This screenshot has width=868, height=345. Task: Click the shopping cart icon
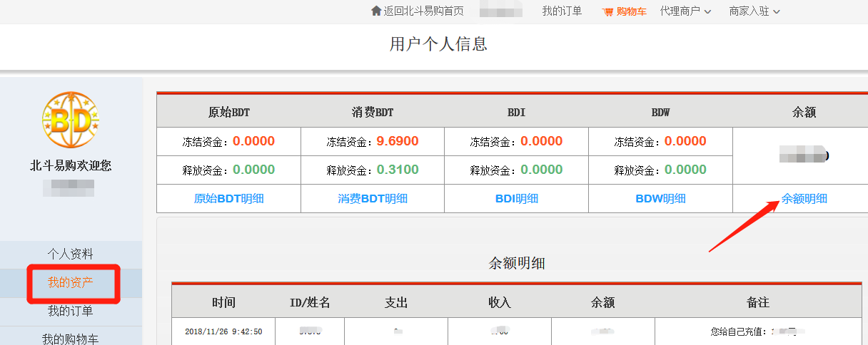click(x=607, y=11)
